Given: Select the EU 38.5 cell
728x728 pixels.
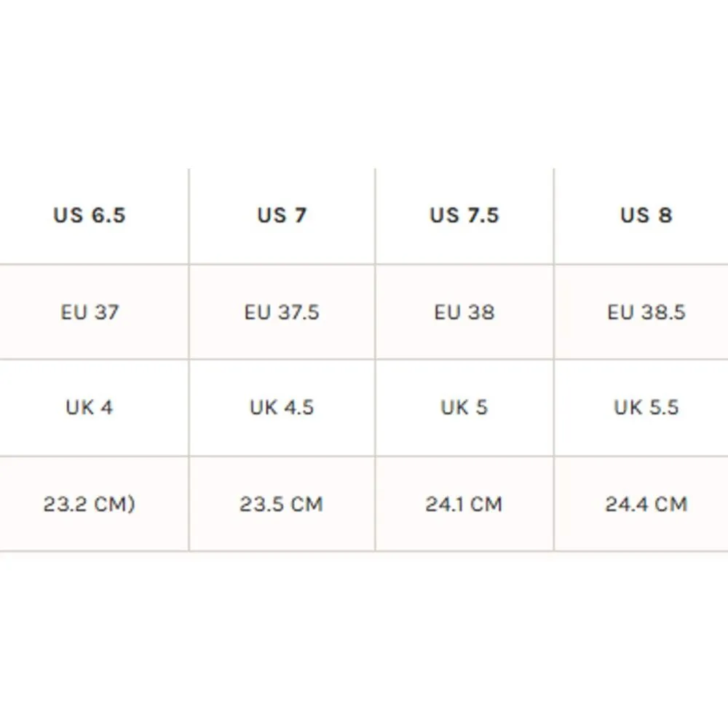Looking at the screenshot, I should click(x=646, y=312).
